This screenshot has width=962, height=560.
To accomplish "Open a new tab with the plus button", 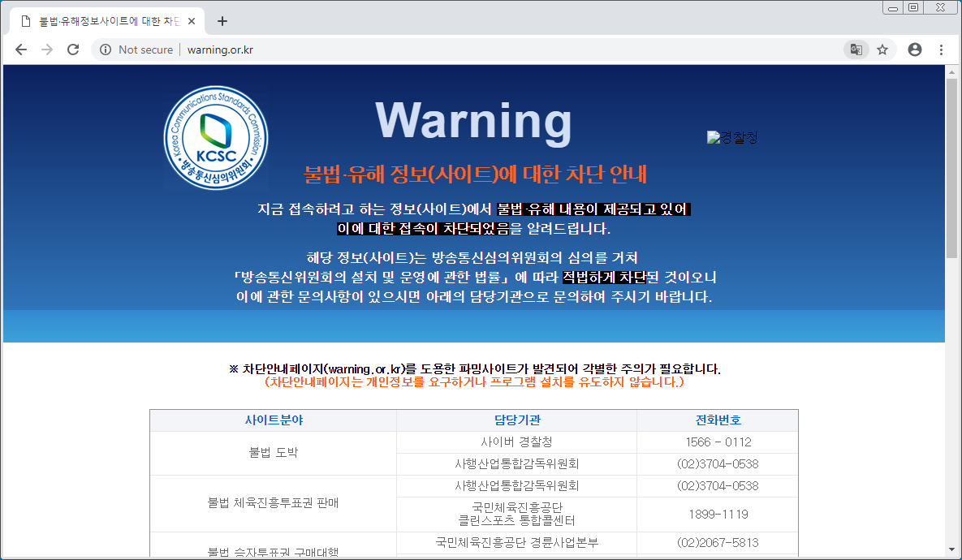I will [222, 21].
